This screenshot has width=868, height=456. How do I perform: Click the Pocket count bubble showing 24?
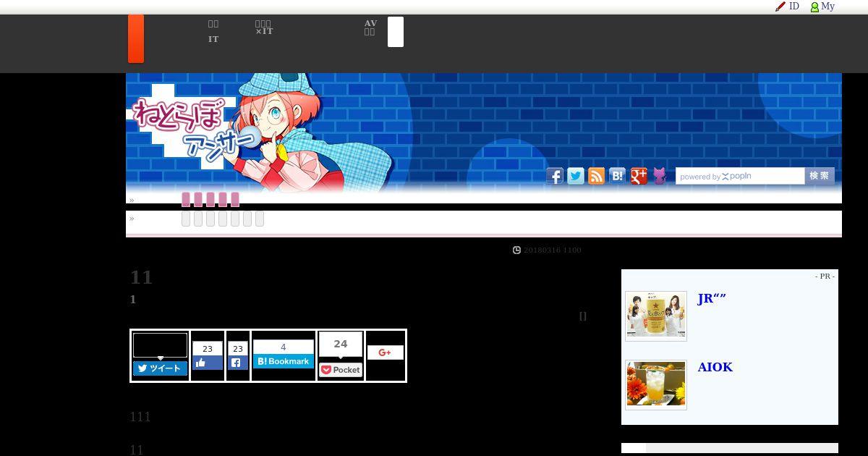[341, 345]
